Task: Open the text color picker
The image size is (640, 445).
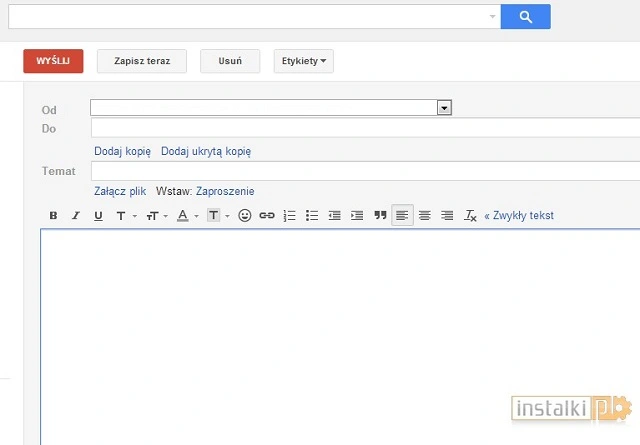Action: 182,215
